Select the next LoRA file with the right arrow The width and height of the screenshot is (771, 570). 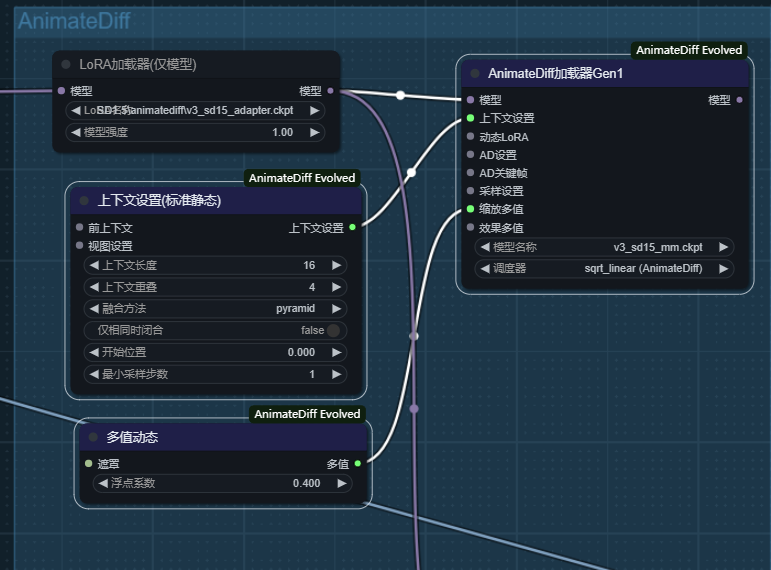[315, 111]
